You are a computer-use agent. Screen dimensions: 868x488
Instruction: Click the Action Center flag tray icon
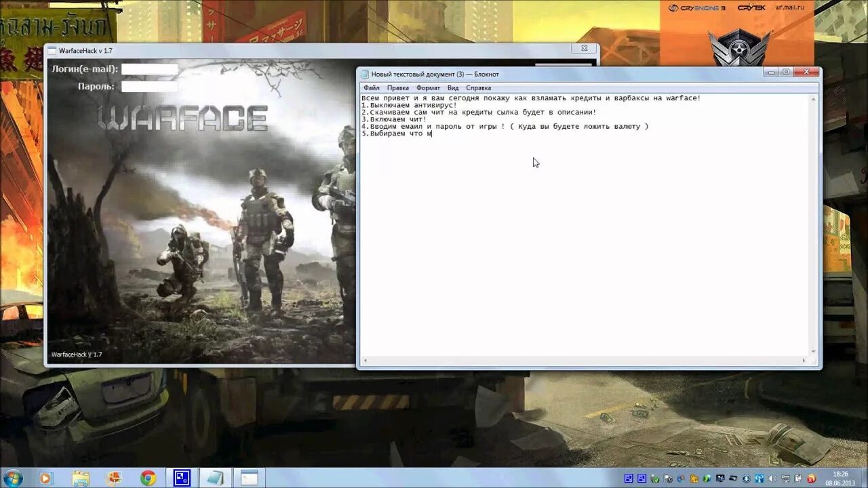[x=668, y=479]
